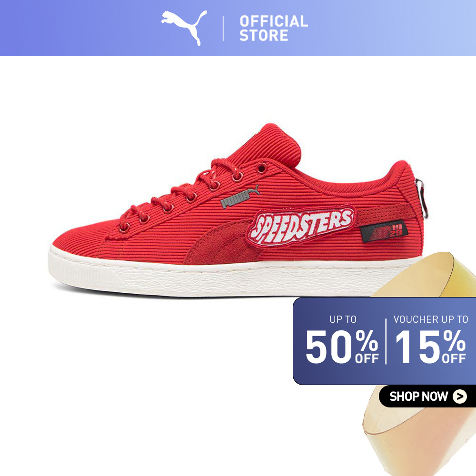Click the VOUCHER UP TO label
This screenshot has height=476, width=476.
click(431, 319)
